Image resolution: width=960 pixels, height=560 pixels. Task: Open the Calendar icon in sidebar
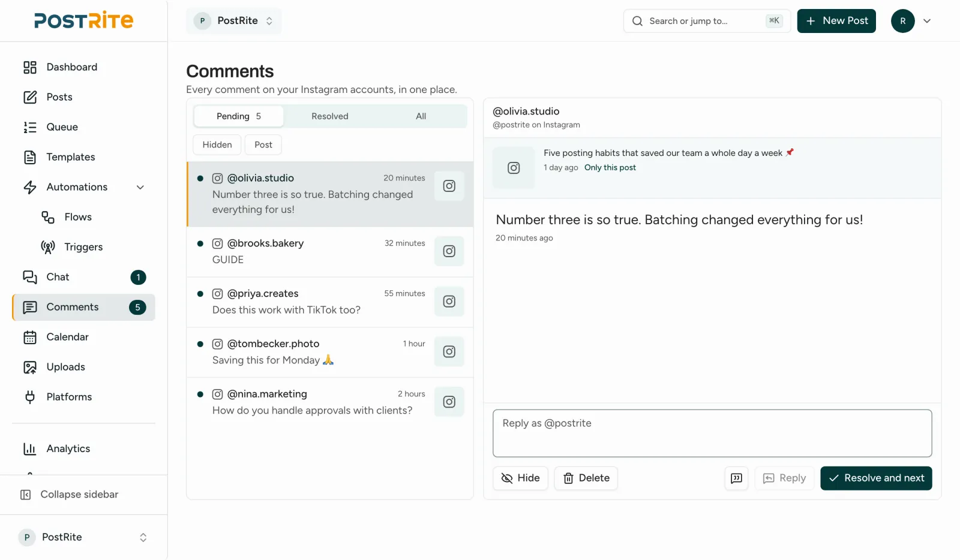pos(30,337)
